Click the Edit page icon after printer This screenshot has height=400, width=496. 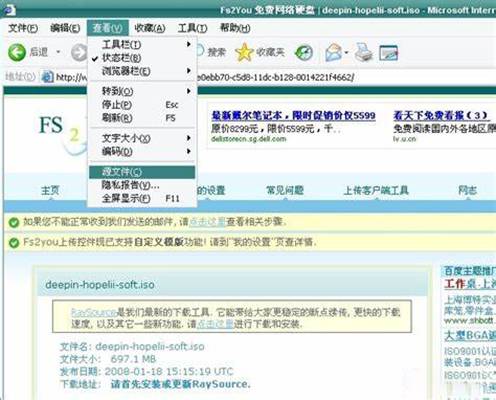389,52
